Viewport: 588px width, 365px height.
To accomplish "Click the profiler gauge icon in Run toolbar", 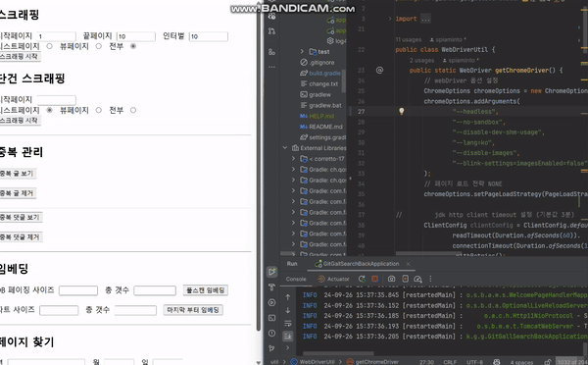I will [417, 279].
